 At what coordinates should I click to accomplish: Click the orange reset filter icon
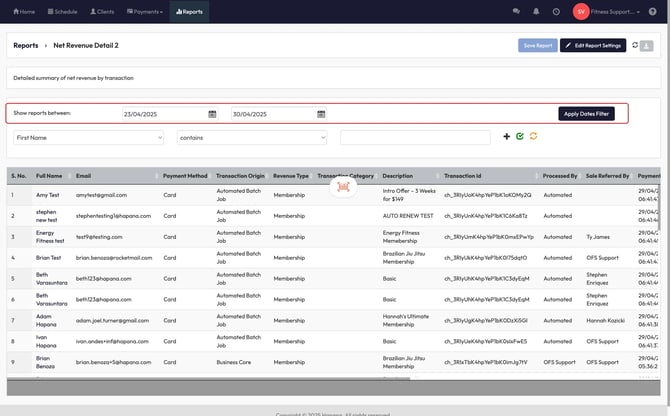click(x=534, y=136)
